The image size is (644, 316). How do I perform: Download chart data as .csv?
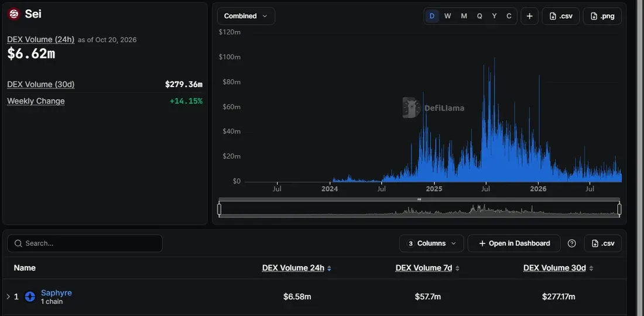pos(561,16)
